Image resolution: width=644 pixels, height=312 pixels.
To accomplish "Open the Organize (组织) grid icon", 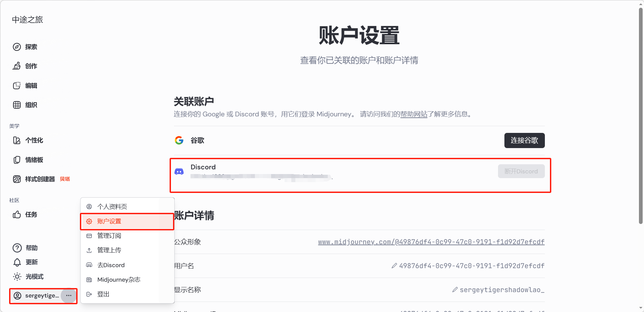I will pos(17,105).
